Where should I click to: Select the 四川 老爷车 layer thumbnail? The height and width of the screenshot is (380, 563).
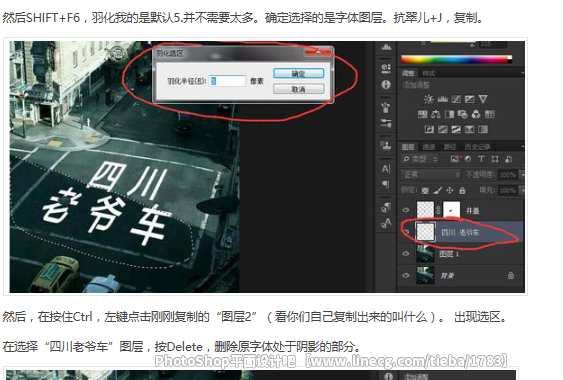(x=425, y=232)
